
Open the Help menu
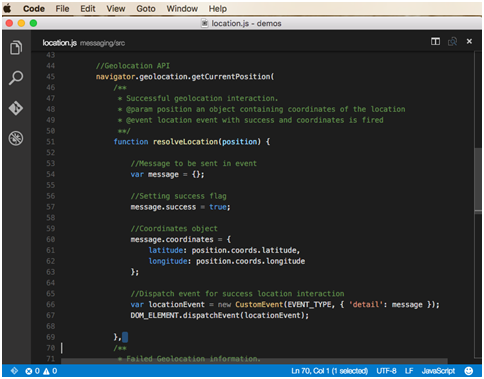[x=218, y=9]
